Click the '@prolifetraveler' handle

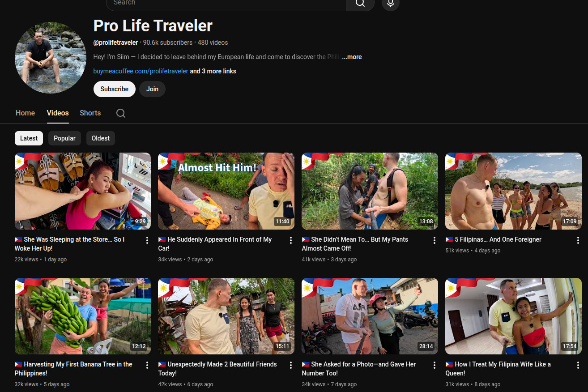(115, 43)
